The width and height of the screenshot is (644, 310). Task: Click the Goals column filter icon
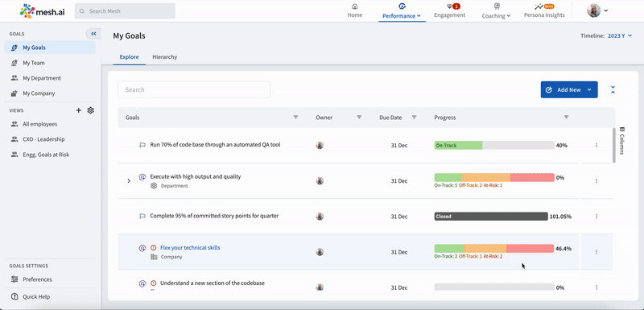pyautogui.click(x=295, y=118)
